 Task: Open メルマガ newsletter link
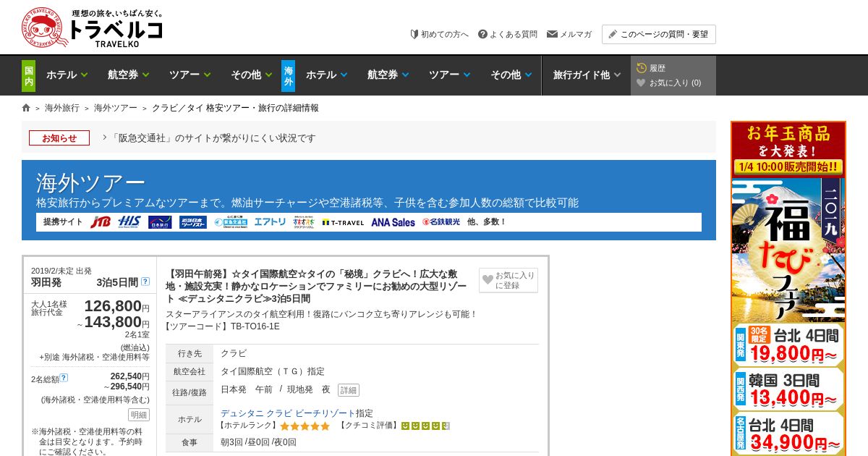[569, 34]
